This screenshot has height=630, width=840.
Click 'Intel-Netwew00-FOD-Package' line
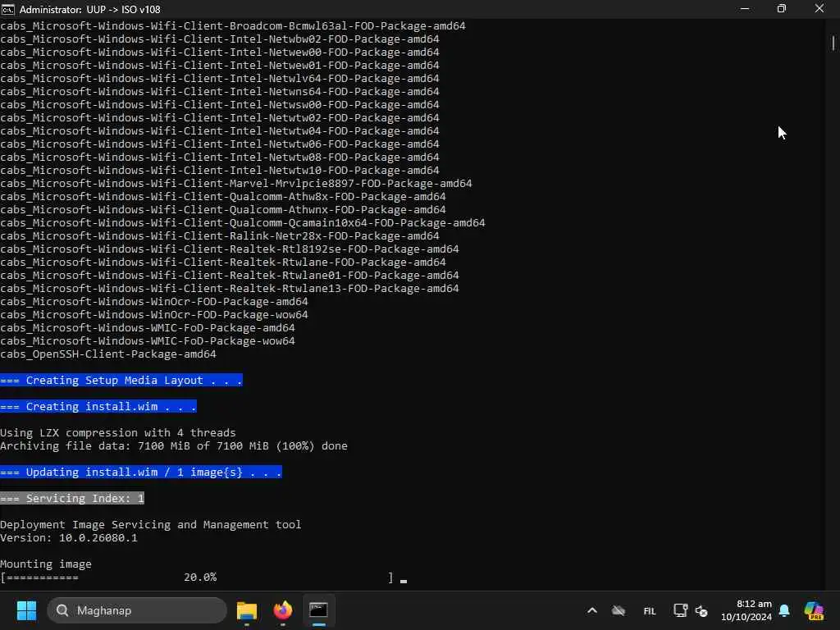coord(220,52)
